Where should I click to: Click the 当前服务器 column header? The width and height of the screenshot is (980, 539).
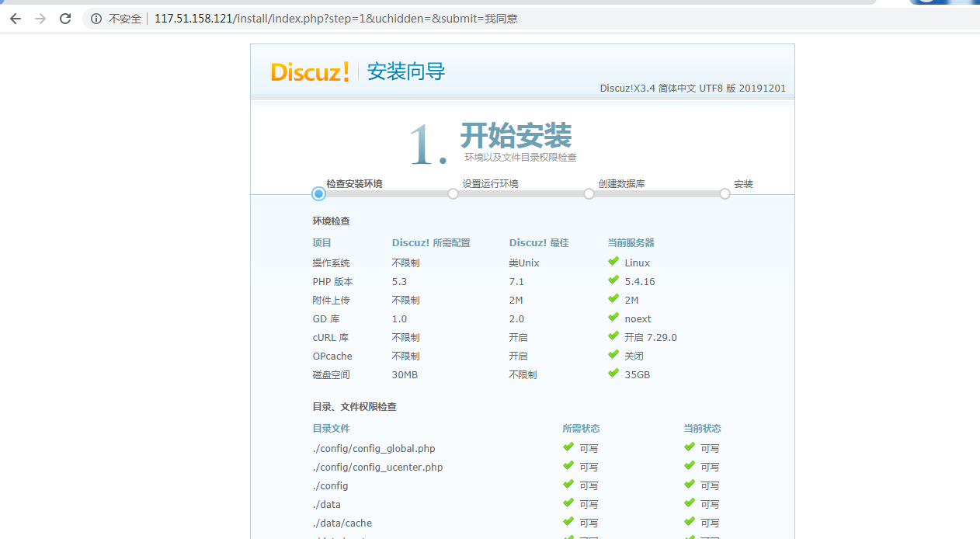pos(631,243)
